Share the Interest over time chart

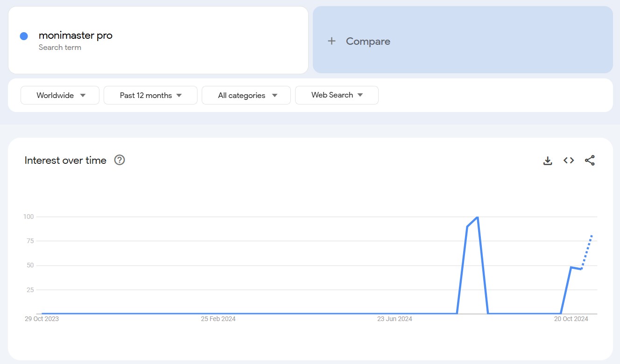click(590, 161)
